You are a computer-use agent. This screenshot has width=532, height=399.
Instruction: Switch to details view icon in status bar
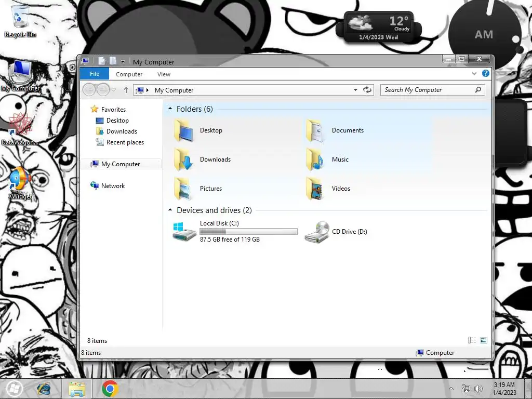coord(472,340)
